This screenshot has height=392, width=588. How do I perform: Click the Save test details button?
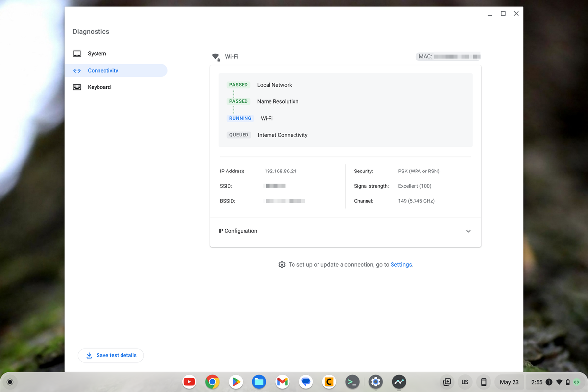click(111, 355)
